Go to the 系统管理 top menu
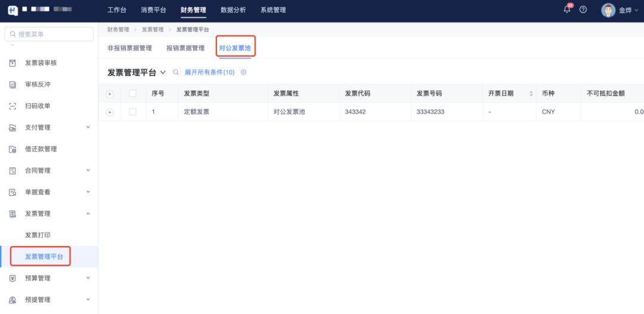644x314 pixels. pyautogui.click(x=273, y=10)
